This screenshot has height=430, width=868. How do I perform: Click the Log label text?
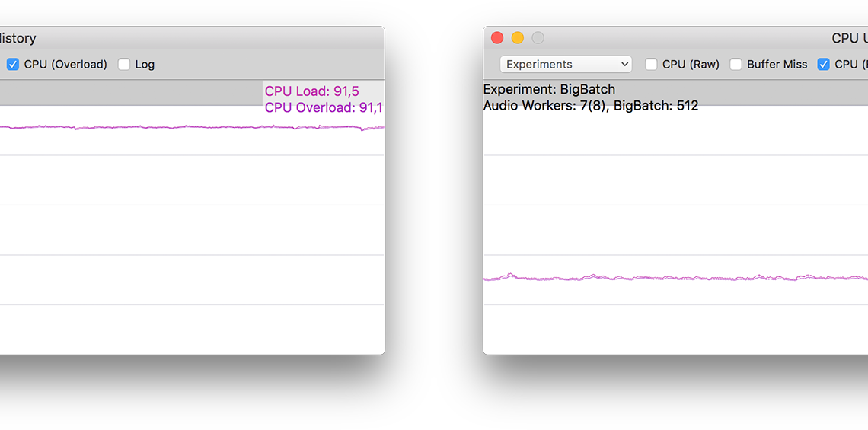pos(145,65)
